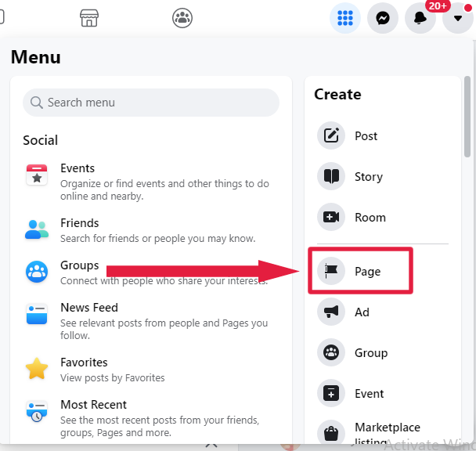Click 'See relevant posts from people' description

(164, 329)
